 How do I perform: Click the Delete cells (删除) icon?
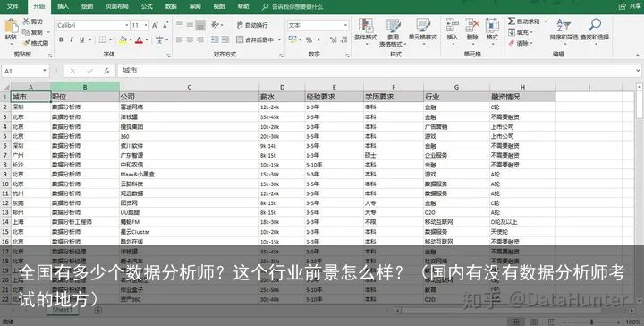[x=472, y=30]
